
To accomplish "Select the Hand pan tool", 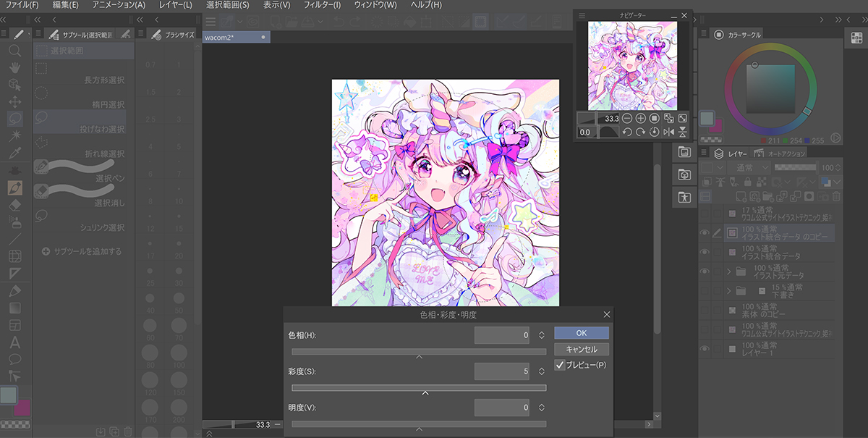I will click(14, 67).
